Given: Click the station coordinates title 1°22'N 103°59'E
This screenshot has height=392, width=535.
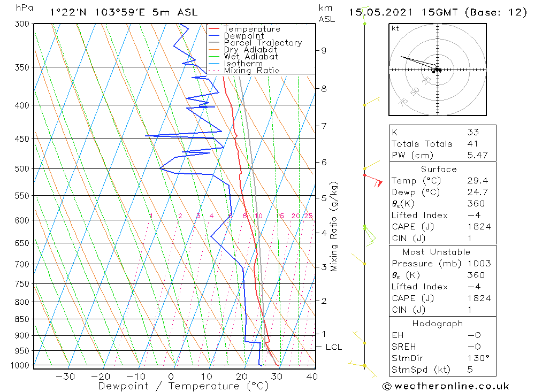Looking at the screenshot, I should [x=97, y=13].
